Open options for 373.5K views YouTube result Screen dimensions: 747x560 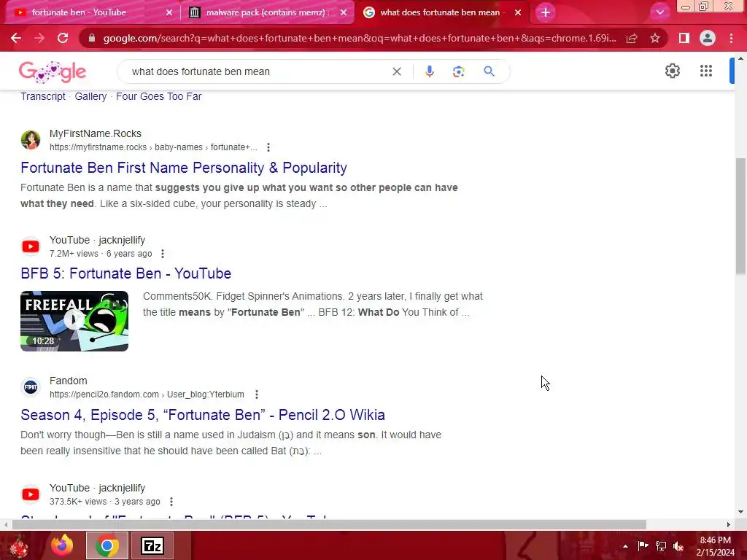(x=171, y=502)
